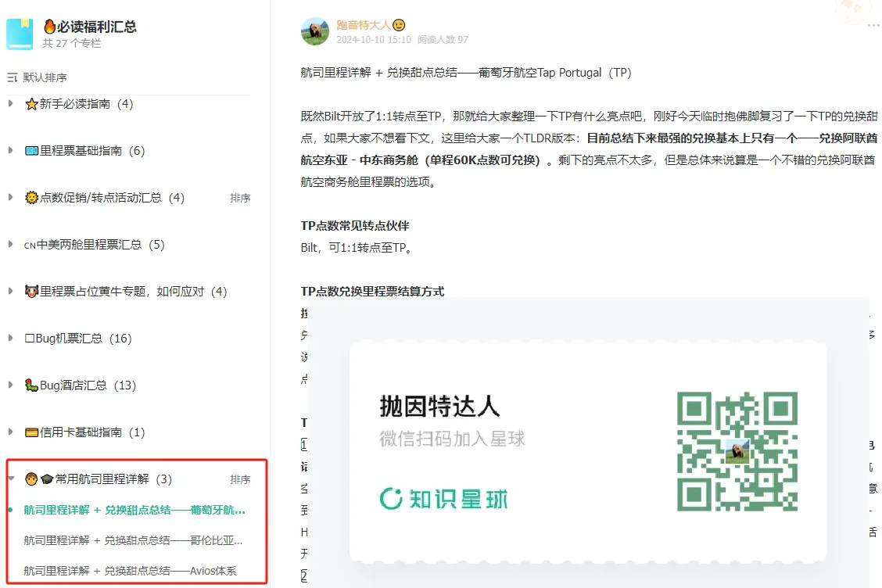Click 排序 next to 常用航司里程详解
Image resolution: width=882 pixels, height=588 pixels.
[x=240, y=479]
